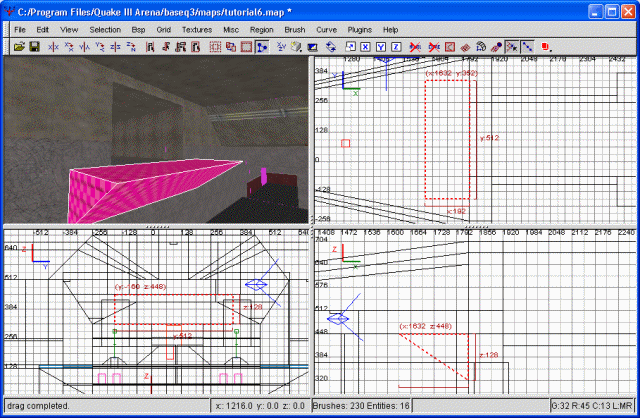Click the 'drag completed.' status message
Viewport: 640px width, 418px height.
point(38,406)
